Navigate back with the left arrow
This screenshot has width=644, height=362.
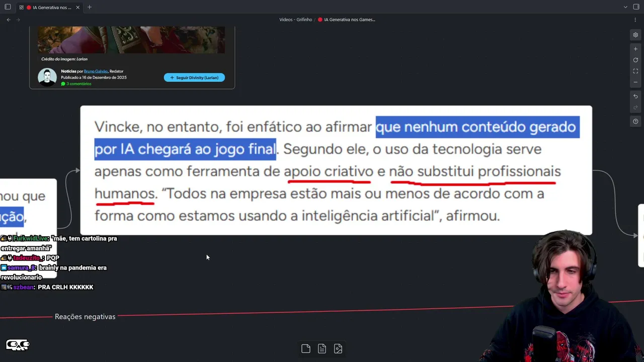tap(9, 20)
